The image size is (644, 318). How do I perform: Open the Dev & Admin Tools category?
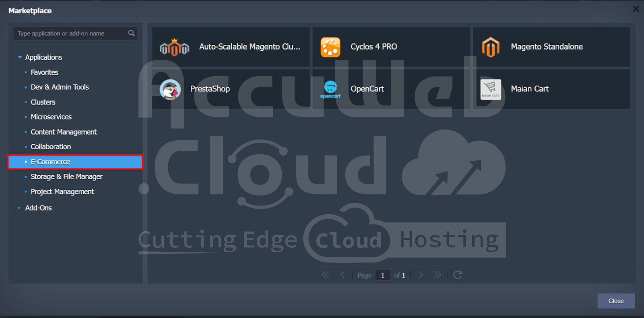point(60,87)
